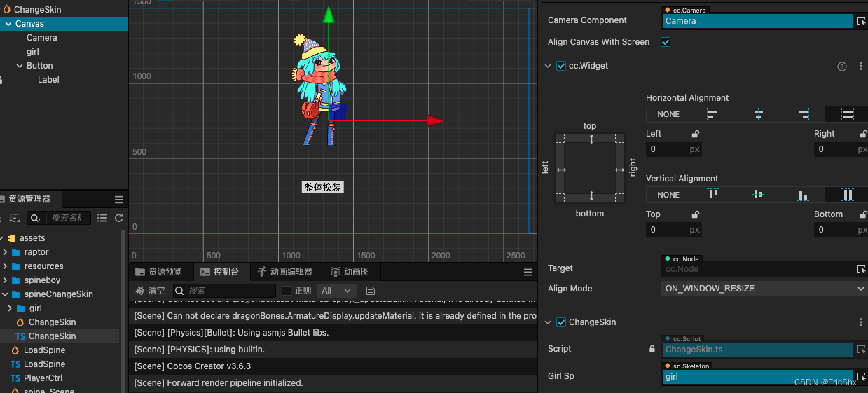Expand the girl folder in assets

click(x=10, y=308)
